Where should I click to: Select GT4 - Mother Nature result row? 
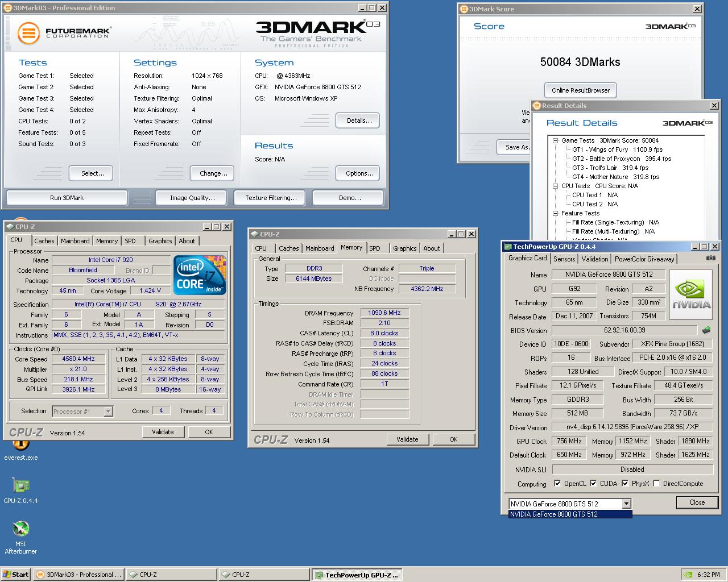[615, 177]
